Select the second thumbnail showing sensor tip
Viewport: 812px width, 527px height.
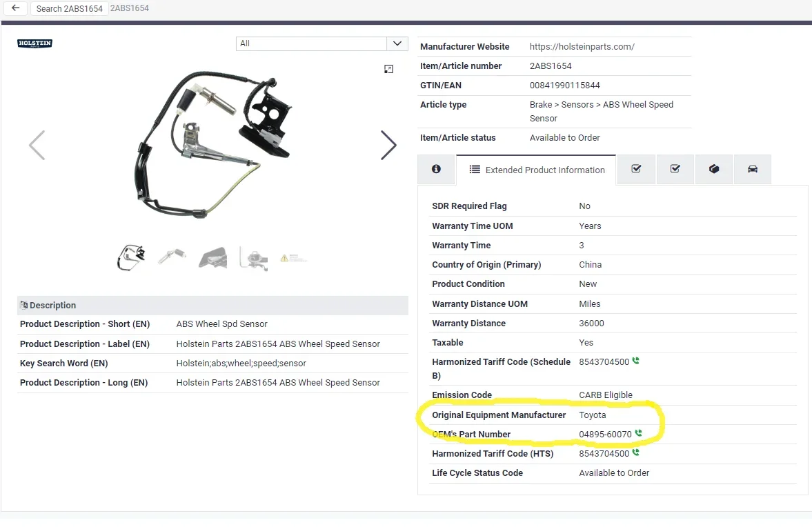pos(172,256)
